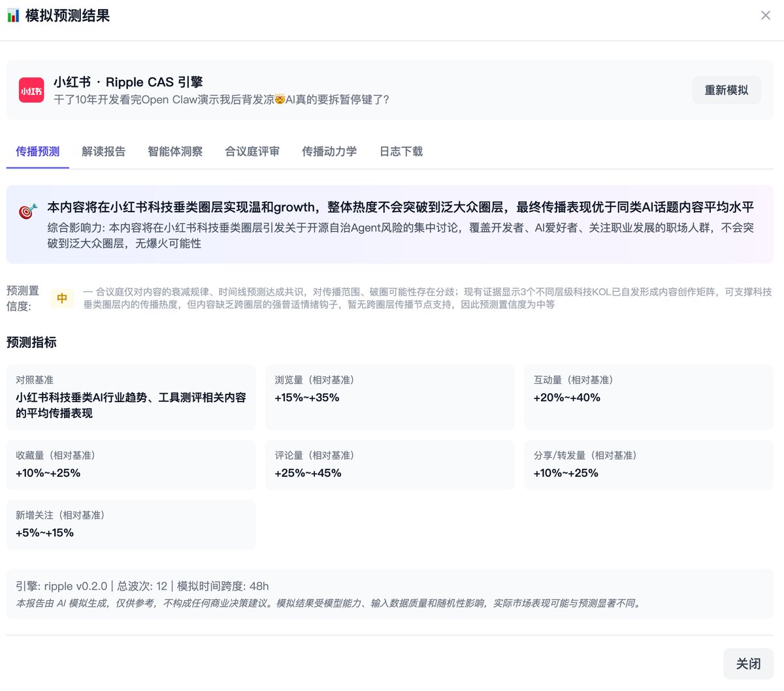Select the 传播预测 tab
This screenshot has height=691, width=784.
pos(38,152)
